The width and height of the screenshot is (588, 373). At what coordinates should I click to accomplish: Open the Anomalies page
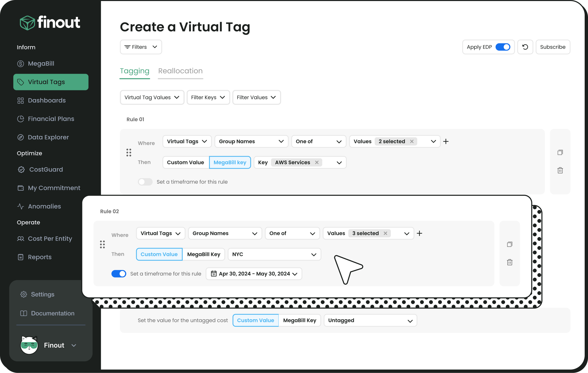(x=44, y=206)
